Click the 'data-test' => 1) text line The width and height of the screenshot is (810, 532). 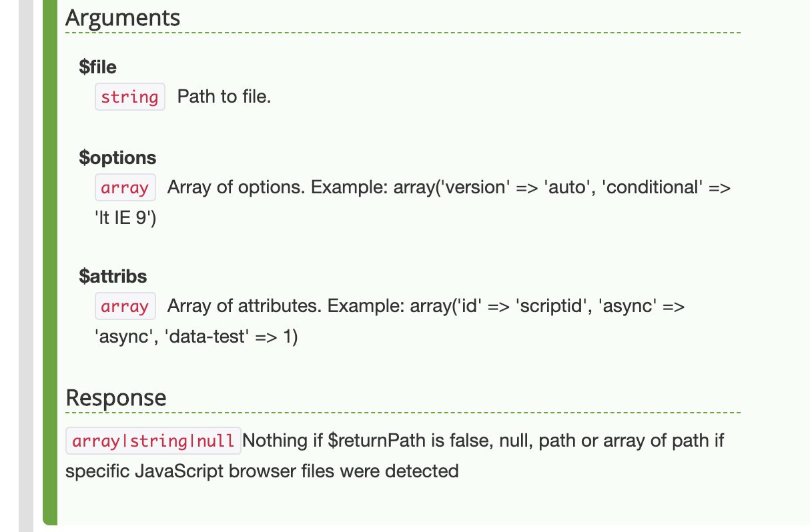tap(195, 337)
